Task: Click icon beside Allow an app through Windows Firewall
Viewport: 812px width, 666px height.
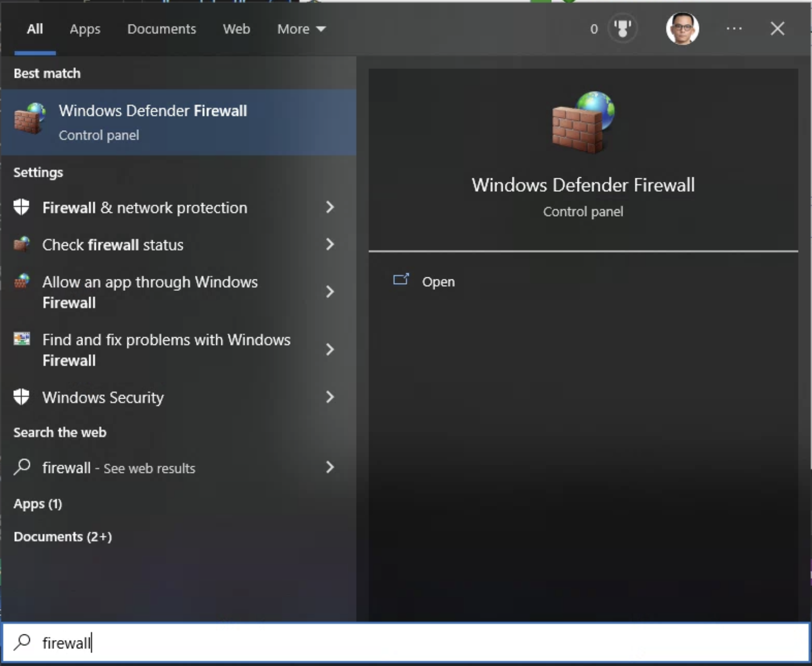Action: 22,281
